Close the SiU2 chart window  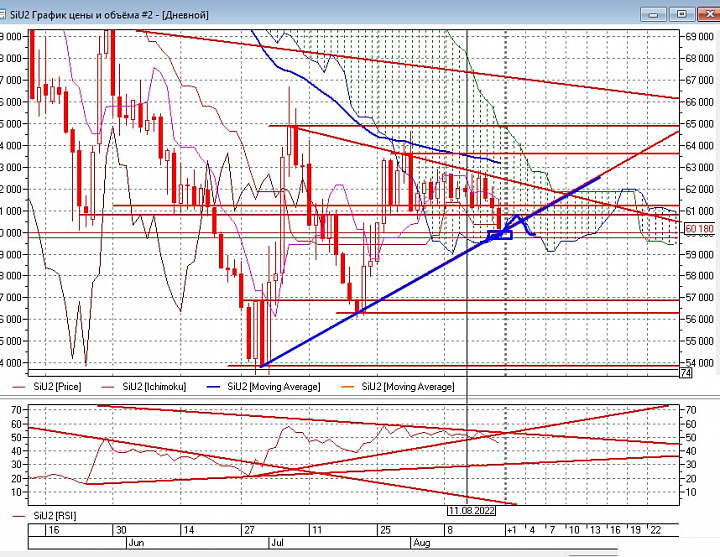[709, 14]
